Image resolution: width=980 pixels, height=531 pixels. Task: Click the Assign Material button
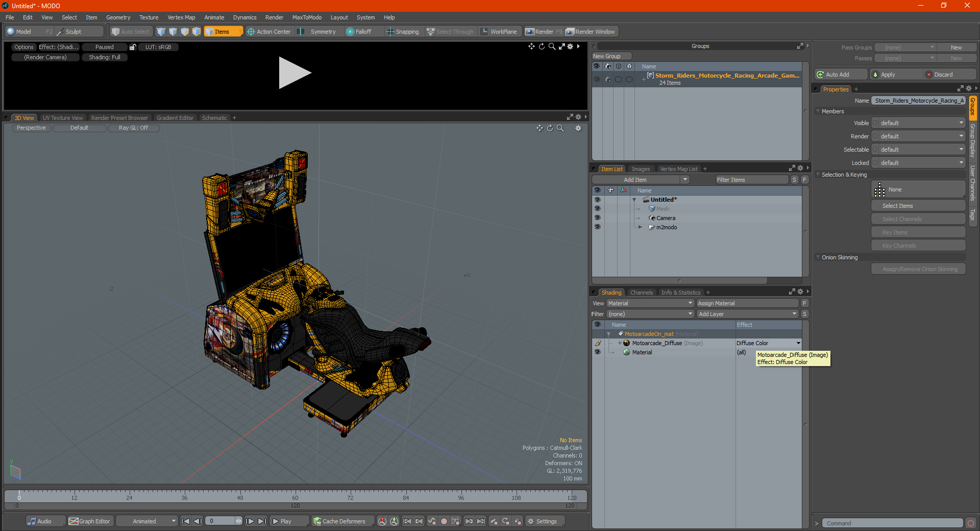(747, 303)
